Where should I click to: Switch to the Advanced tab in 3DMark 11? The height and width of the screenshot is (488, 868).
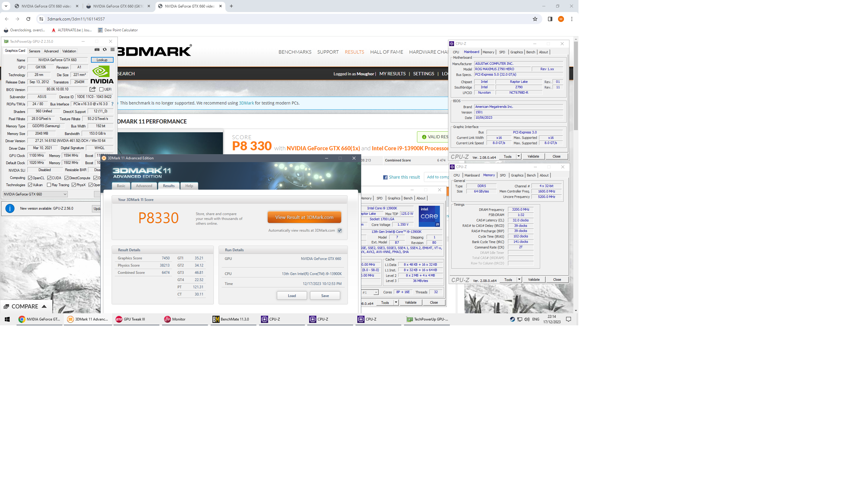click(144, 186)
